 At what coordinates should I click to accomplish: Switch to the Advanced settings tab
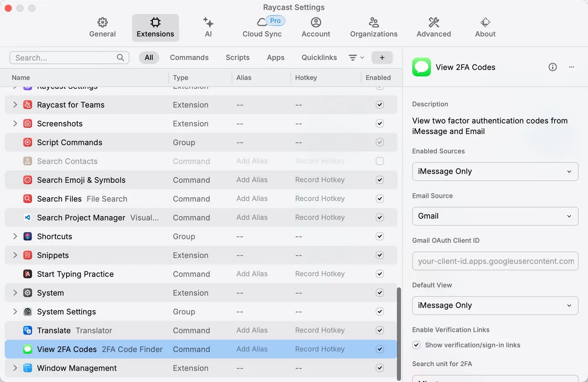(433, 28)
